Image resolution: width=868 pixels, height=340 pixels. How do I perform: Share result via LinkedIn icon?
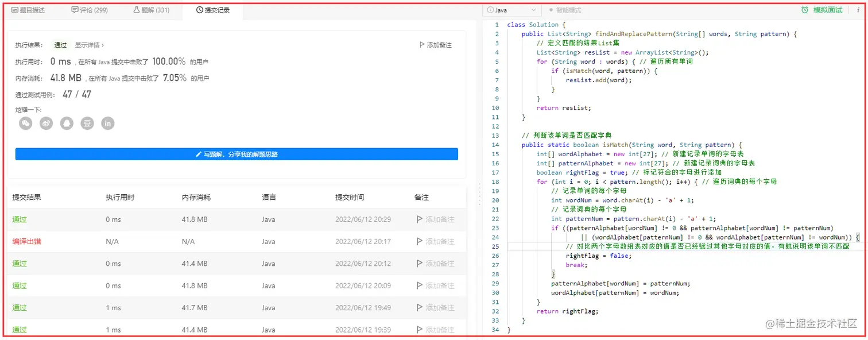point(108,123)
